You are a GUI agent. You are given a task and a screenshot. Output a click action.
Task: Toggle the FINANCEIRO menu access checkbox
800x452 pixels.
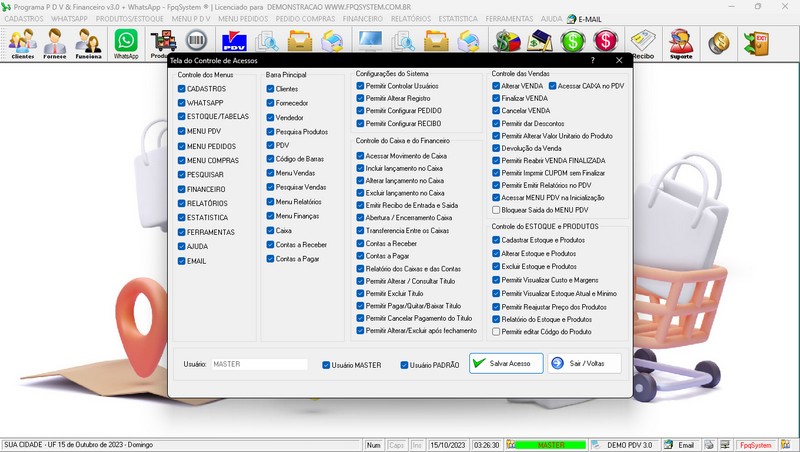pyautogui.click(x=182, y=189)
